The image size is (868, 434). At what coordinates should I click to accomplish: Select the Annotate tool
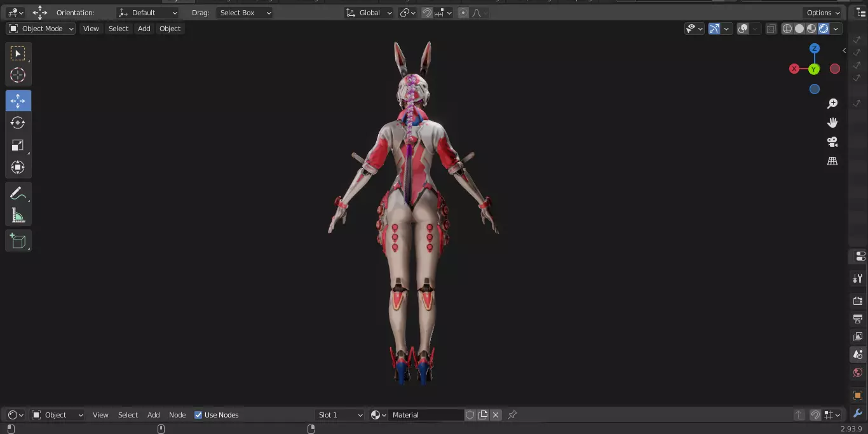[18, 194]
